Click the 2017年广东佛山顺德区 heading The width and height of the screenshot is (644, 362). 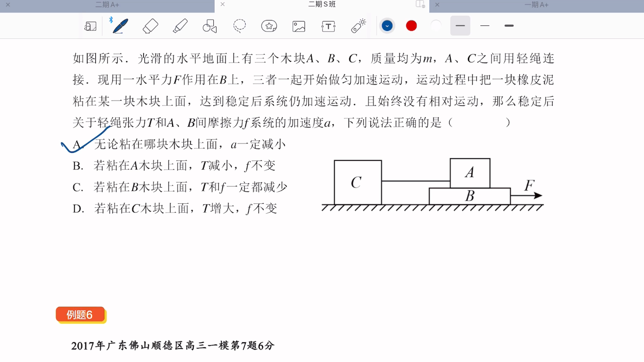point(173,346)
